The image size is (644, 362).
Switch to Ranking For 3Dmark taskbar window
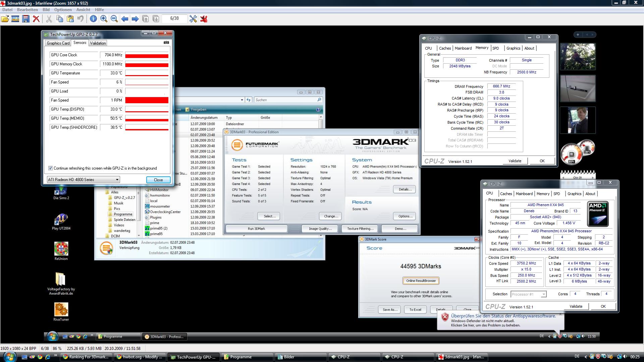[86, 357]
